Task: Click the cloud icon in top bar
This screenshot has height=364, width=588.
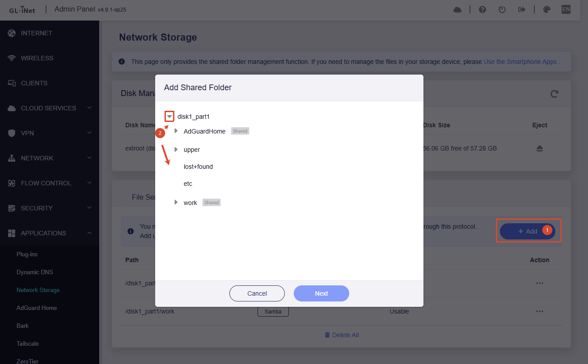Action: tap(457, 9)
